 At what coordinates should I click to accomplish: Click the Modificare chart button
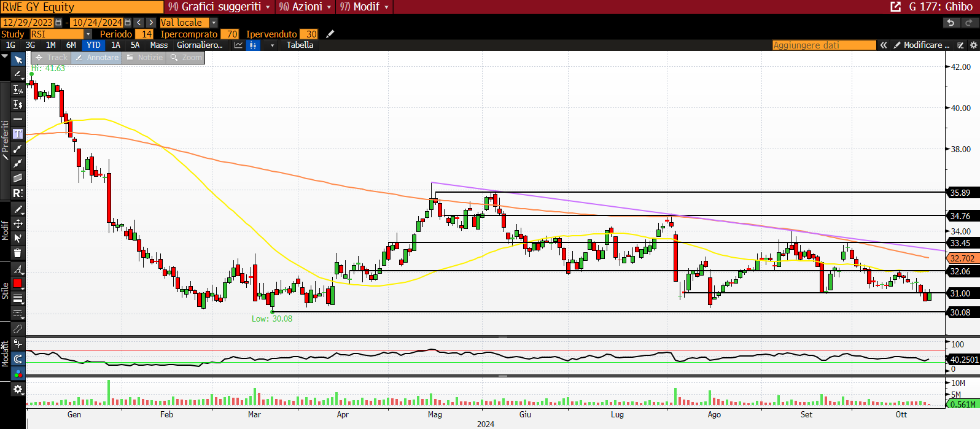tap(921, 45)
